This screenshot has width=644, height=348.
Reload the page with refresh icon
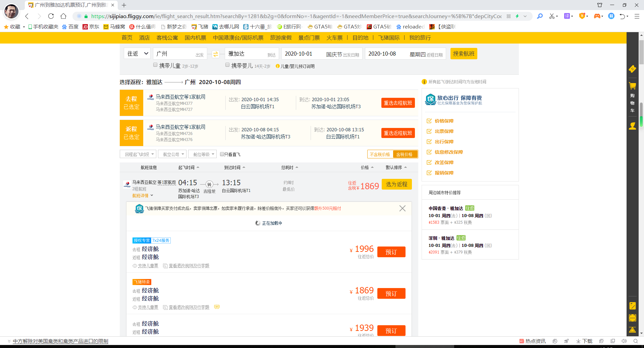click(x=51, y=16)
